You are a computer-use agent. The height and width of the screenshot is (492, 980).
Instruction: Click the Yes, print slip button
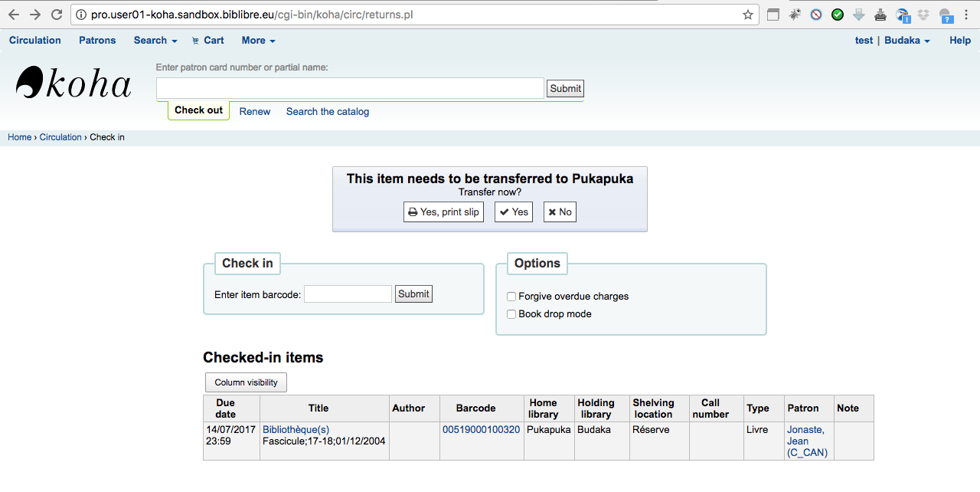pos(443,212)
